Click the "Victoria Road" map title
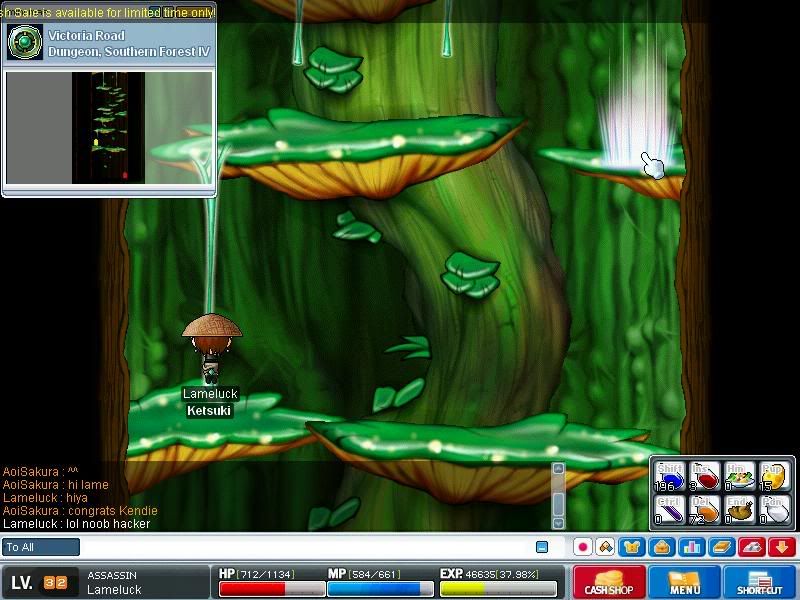The image size is (800, 600). pos(87,35)
